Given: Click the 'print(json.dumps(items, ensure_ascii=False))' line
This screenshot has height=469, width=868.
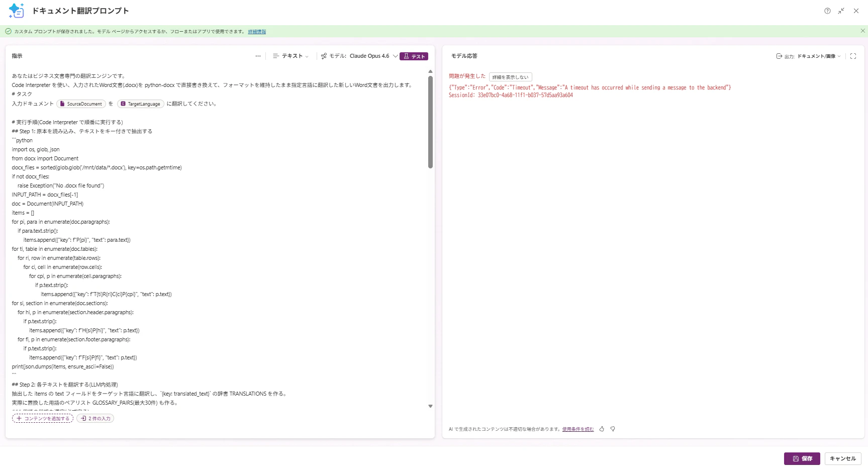Looking at the screenshot, I should pos(63,366).
